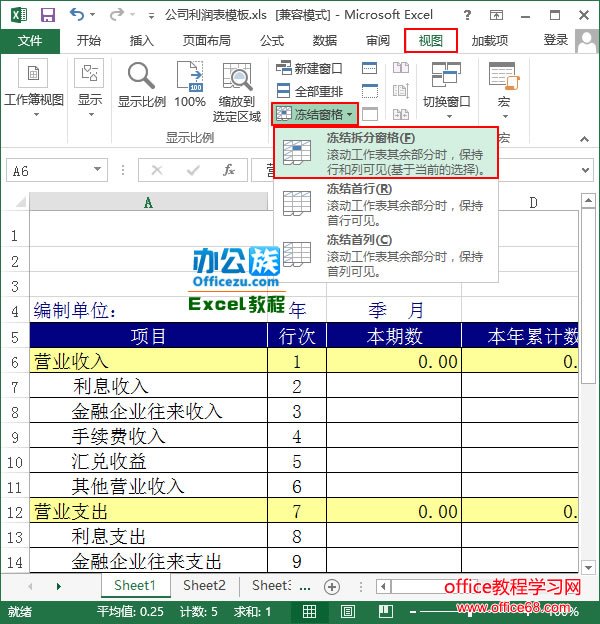Open the Redo history dropdown arrow

click(x=133, y=15)
